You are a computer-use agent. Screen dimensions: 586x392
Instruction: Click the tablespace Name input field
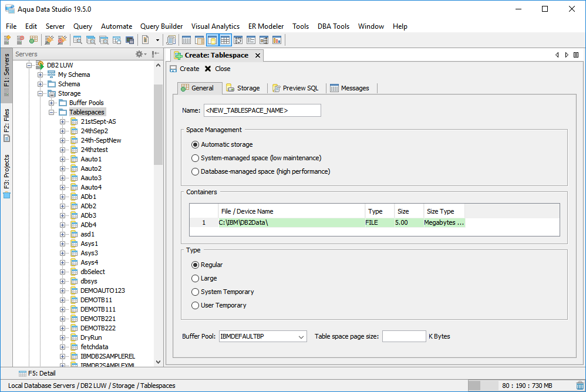(x=262, y=110)
